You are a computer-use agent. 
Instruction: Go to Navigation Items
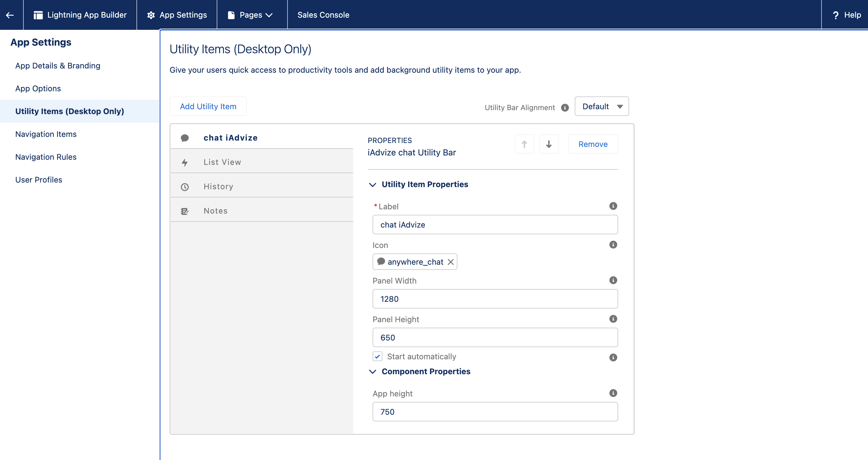(x=46, y=134)
